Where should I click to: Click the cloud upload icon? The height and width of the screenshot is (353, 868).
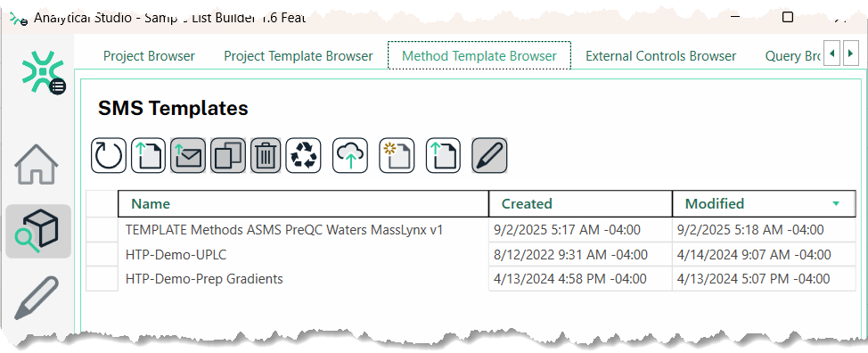point(350,155)
